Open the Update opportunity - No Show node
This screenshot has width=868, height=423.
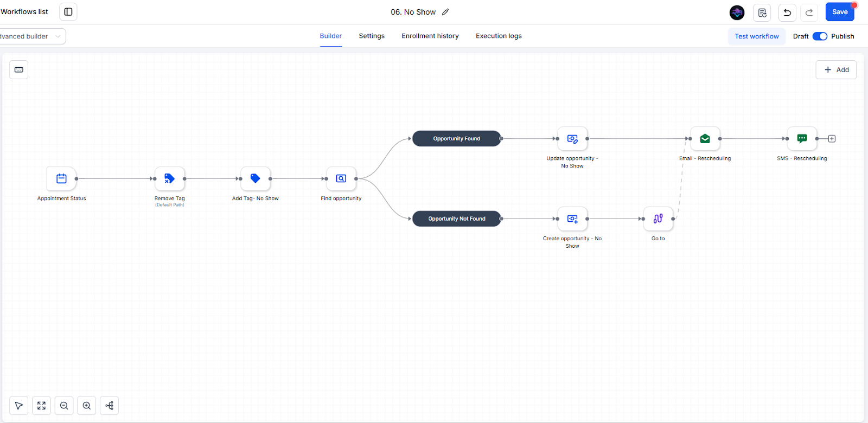pyautogui.click(x=572, y=139)
